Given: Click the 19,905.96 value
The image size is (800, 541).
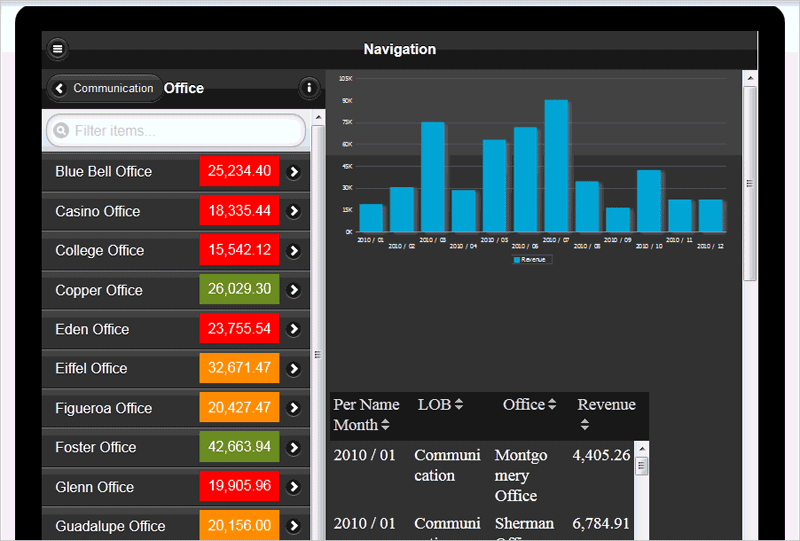Looking at the screenshot, I should (239, 486).
